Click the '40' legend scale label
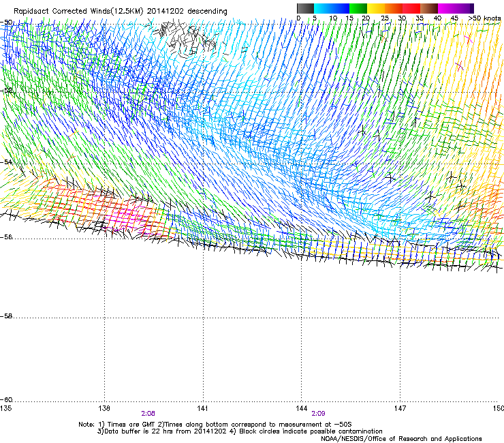The image size is (504, 443). coord(437,18)
